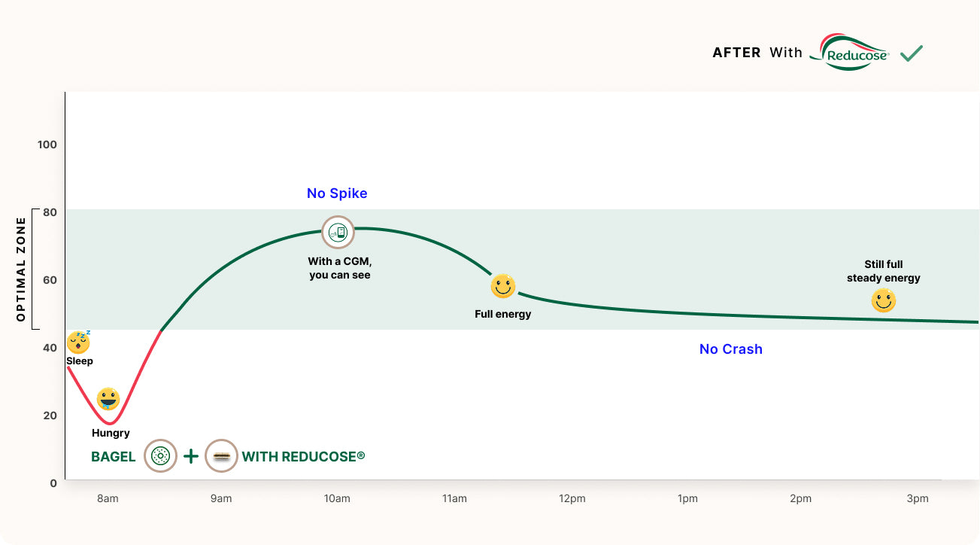Viewport: 980px width, 545px height.
Task: Click the 'WITH REDUCOSE®' text
Action: click(303, 456)
